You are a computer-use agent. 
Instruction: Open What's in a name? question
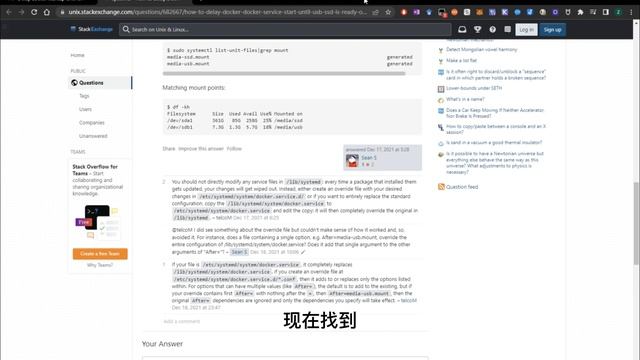pos(465,99)
